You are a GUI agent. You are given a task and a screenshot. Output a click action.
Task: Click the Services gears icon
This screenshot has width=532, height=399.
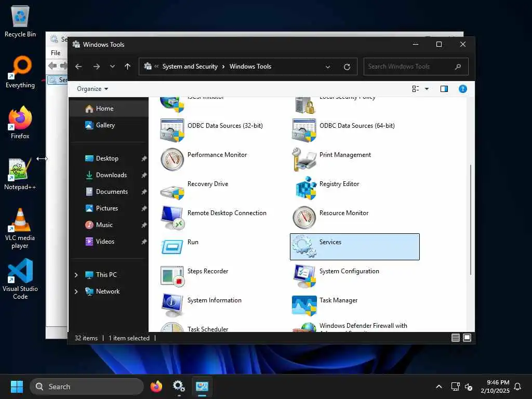[304, 247]
